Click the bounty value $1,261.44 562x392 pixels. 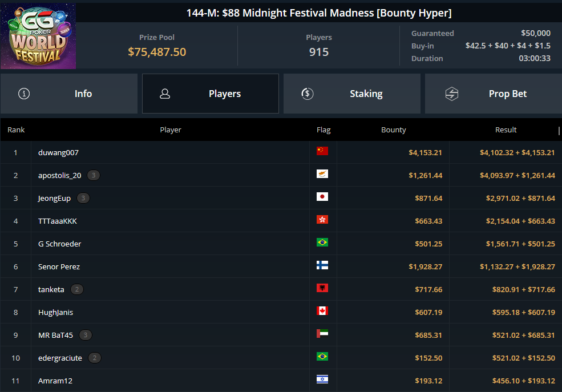point(426,176)
